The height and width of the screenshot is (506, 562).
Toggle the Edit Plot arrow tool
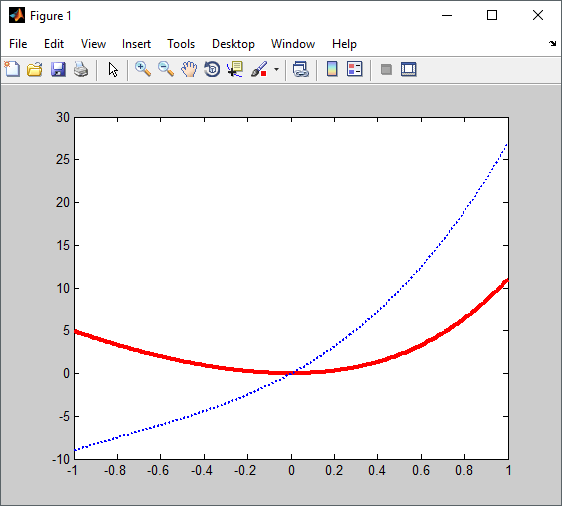[x=113, y=70]
